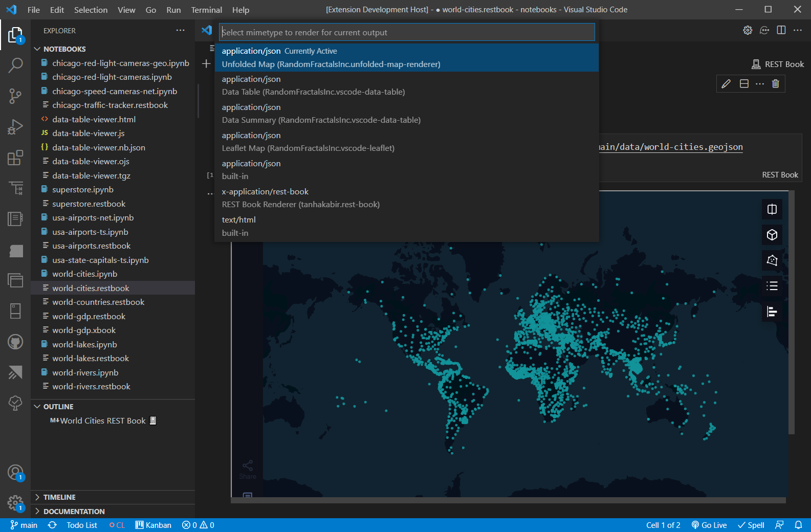The width and height of the screenshot is (811, 532).
Task: Toggle Spell checker in status bar
Action: click(x=751, y=525)
